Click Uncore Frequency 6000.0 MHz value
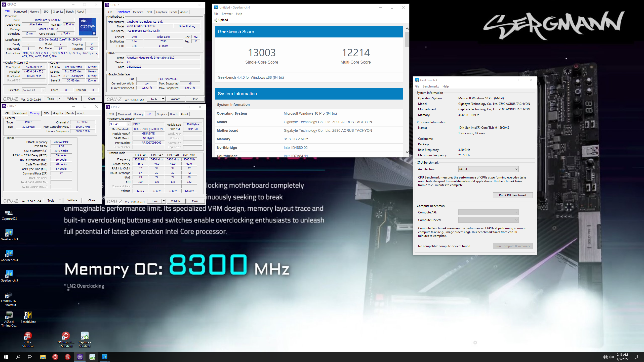Viewport: 644px width, 362px height. click(x=83, y=131)
